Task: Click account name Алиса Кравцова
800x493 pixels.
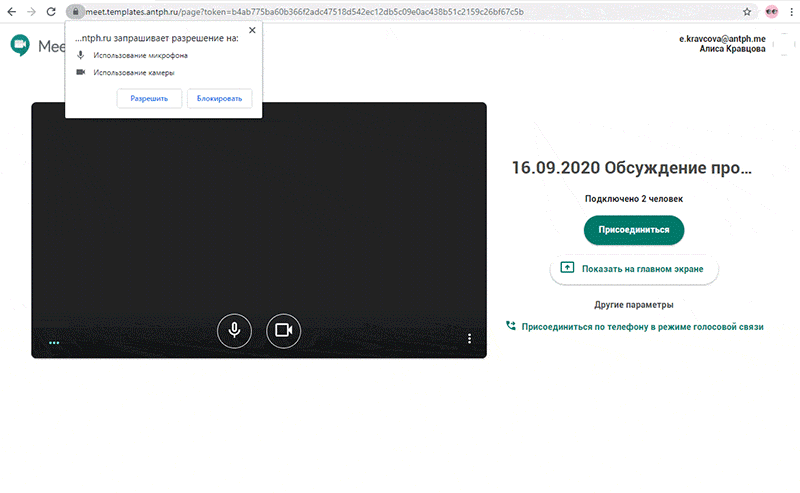Action: 732,49
